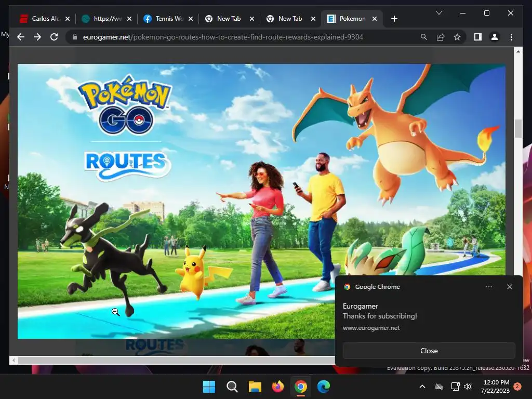Viewport: 532px width, 399px height.
Task: Open volume control tray icon
Action: (x=468, y=387)
